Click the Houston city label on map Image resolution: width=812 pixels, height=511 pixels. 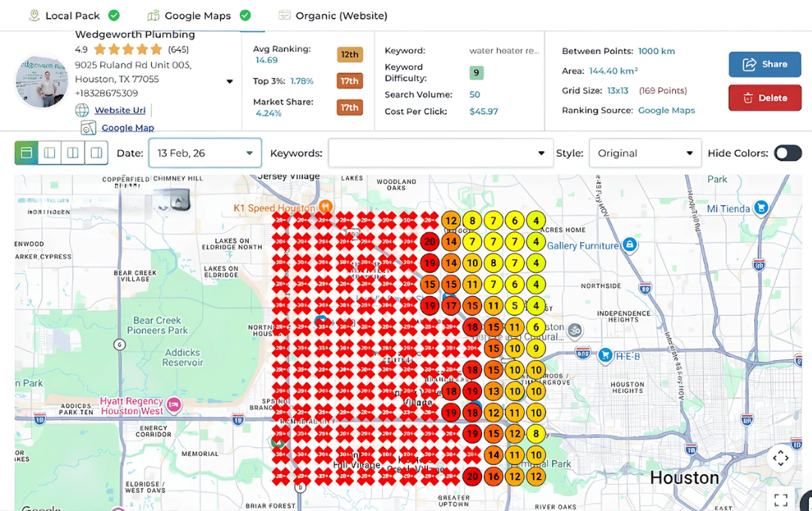coord(685,477)
